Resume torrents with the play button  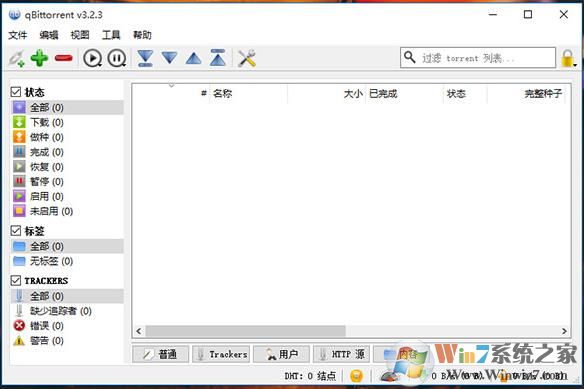pos(92,58)
